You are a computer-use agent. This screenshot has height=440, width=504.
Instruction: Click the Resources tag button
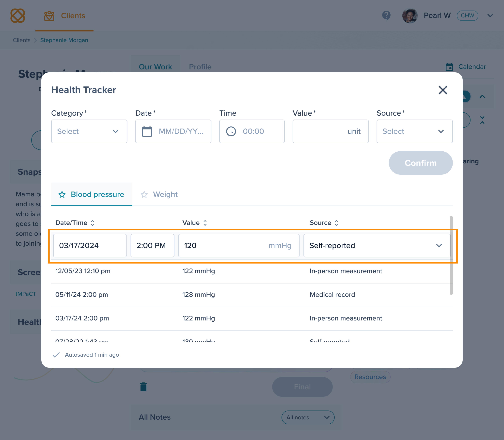pyautogui.click(x=370, y=377)
